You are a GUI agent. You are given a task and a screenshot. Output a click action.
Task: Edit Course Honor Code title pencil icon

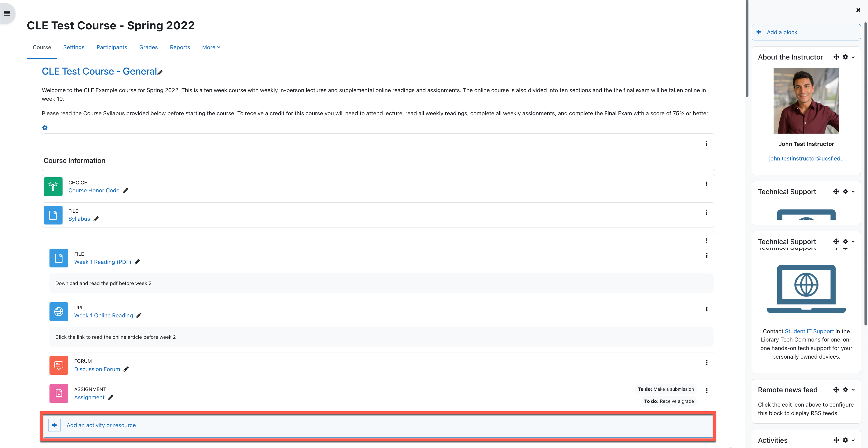[125, 190]
